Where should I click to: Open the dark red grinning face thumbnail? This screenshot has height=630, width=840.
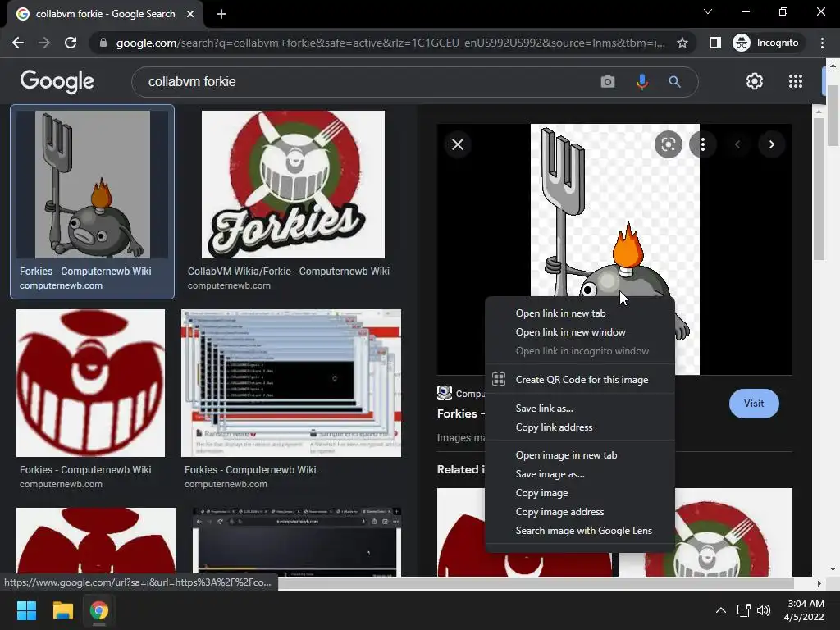tap(90, 383)
